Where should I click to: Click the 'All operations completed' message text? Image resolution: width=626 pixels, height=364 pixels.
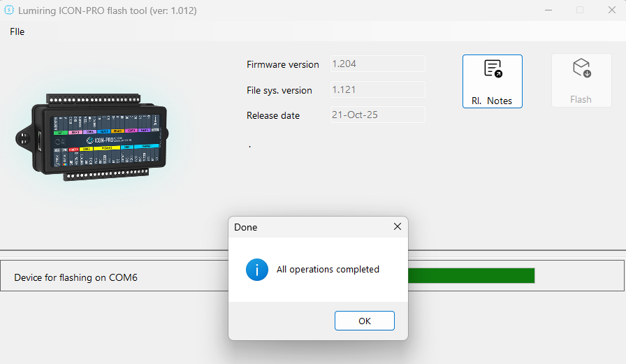[x=328, y=269]
